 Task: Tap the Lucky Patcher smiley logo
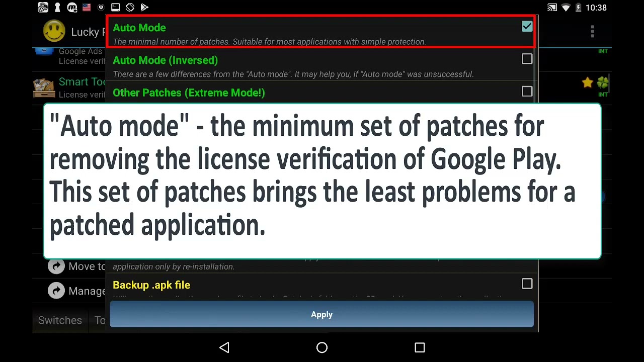point(54,31)
